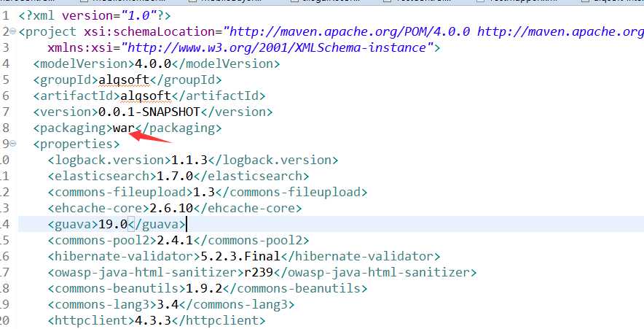This screenshot has height=329, width=644.
Task: Click the XMLSchema-instance URL value
Action: tap(278, 47)
